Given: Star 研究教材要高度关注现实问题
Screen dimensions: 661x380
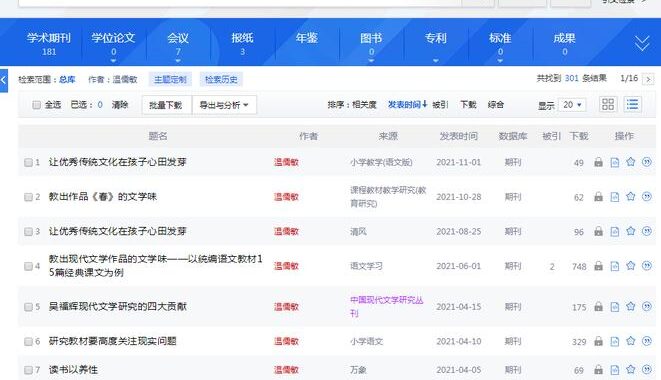Looking at the screenshot, I should point(631,341).
